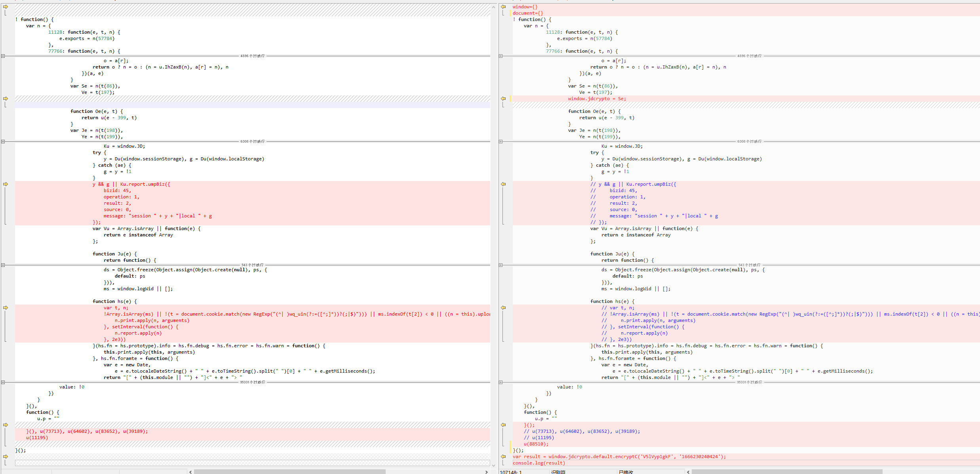Viewport: 980px width, 474px height.
Task: Expand 543 hidden lines in left pane
Action: point(3,265)
